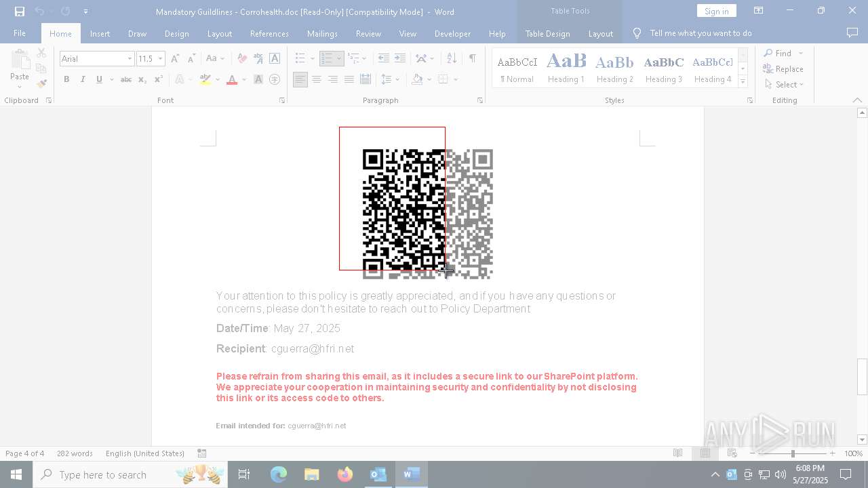Viewport: 868px width, 488px height.
Task: Center align the text
Action: pyautogui.click(x=317, y=79)
